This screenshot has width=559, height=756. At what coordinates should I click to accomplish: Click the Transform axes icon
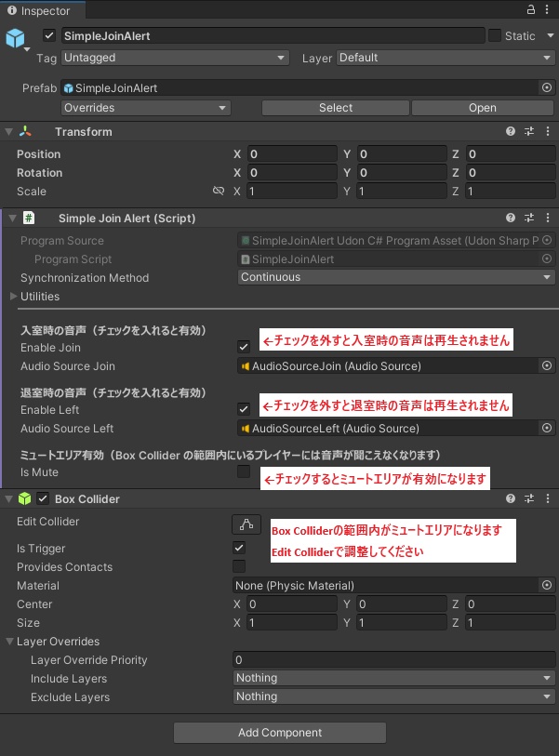point(25,131)
